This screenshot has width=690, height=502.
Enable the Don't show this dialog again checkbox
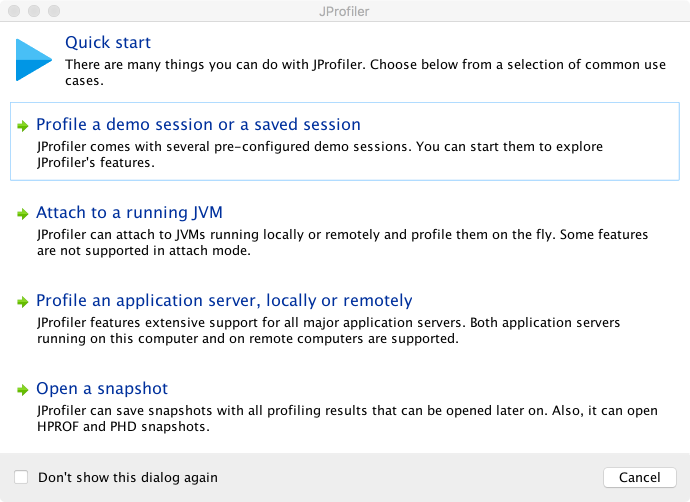click(22, 477)
